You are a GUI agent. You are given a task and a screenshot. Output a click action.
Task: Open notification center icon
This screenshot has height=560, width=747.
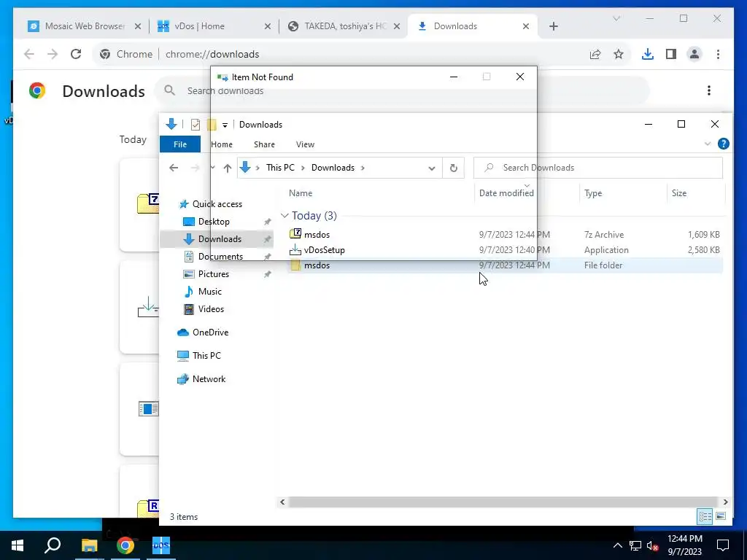tap(723, 545)
